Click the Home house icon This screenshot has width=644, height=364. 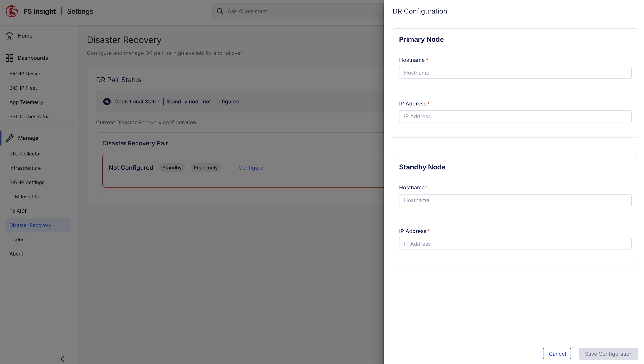9,36
